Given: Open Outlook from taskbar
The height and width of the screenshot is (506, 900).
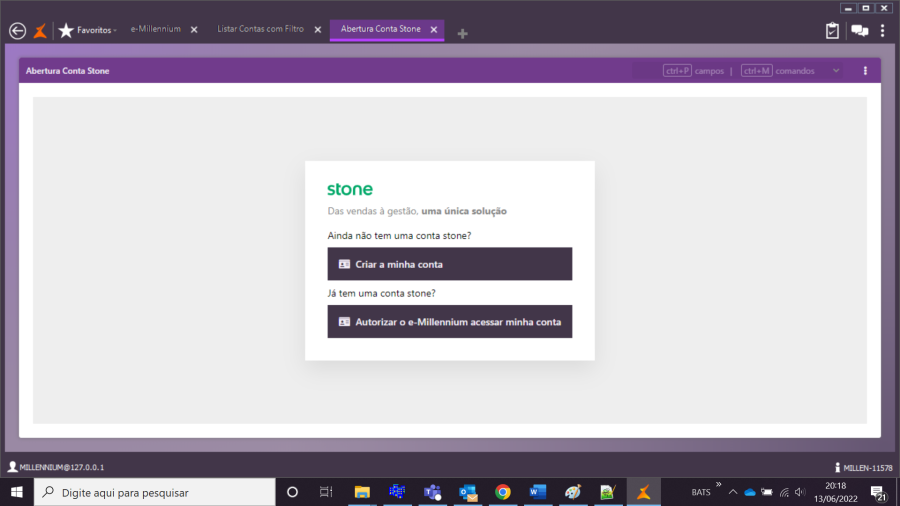Looking at the screenshot, I should pyautogui.click(x=468, y=492).
